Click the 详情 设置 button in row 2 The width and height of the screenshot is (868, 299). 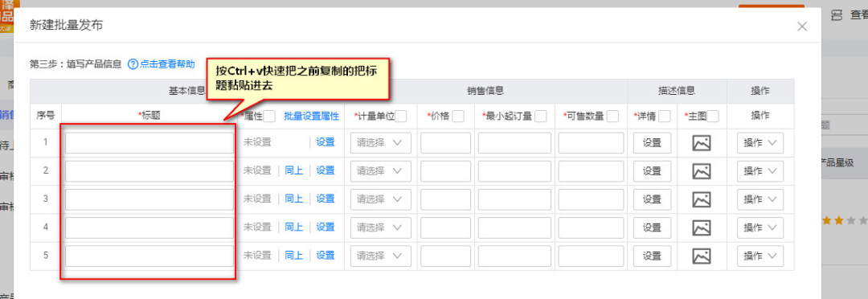tap(652, 171)
